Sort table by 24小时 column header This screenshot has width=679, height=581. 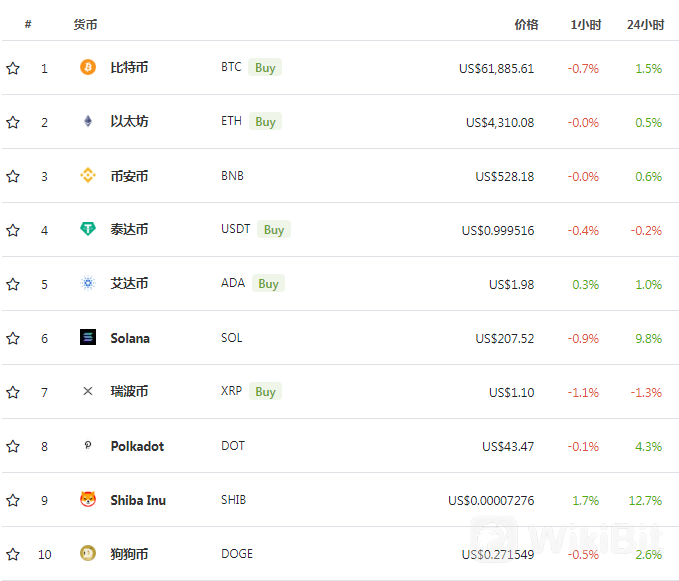(x=646, y=25)
